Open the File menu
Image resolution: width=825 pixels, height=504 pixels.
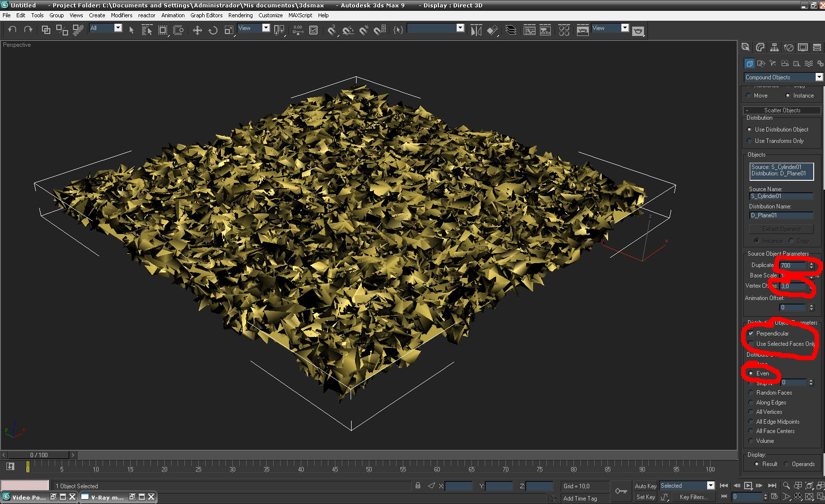tap(6, 15)
